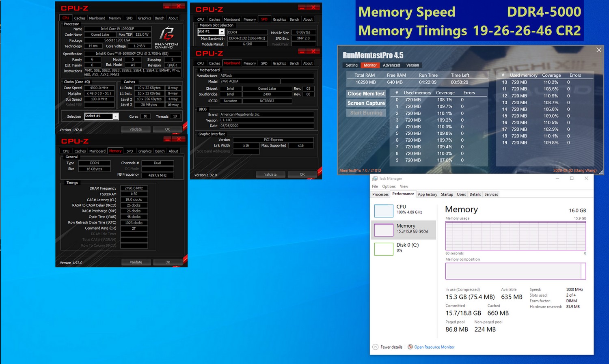Switch to the Users tab in Task Manager

pos(461,194)
